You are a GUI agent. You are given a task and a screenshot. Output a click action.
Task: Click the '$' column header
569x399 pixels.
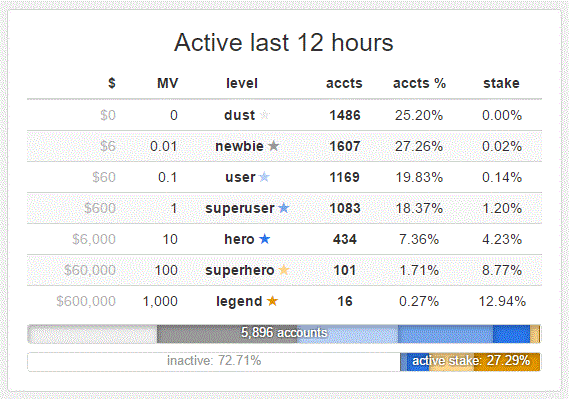click(x=112, y=83)
